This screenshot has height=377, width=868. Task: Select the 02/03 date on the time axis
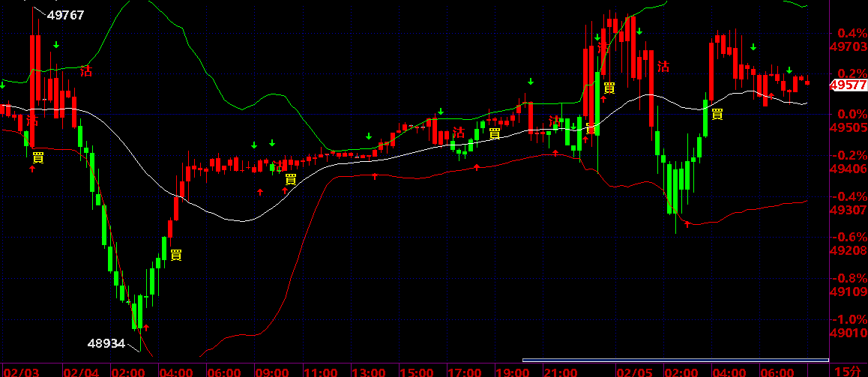click(19, 372)
